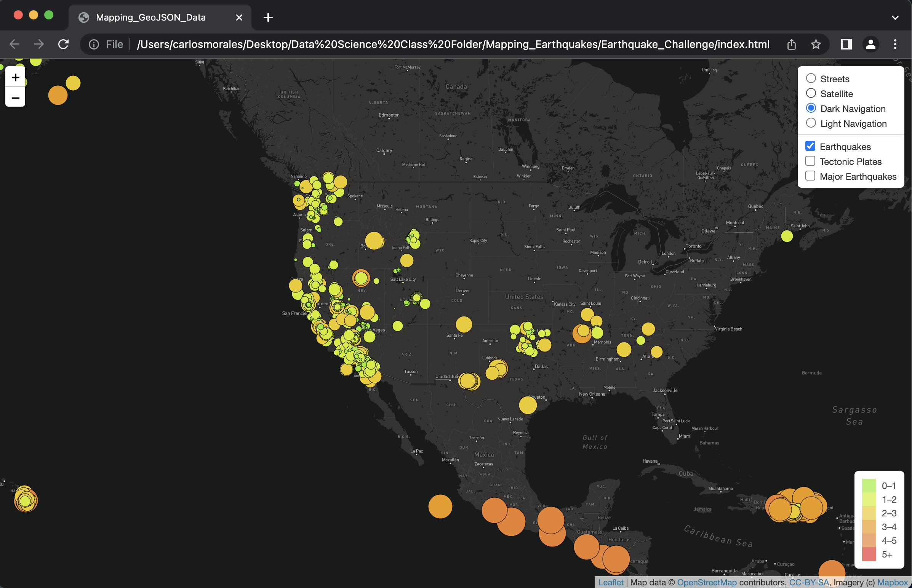Reload the page
Image resolution: width=912 pixels, height=588 pixels.
click(x=63, y=44)
